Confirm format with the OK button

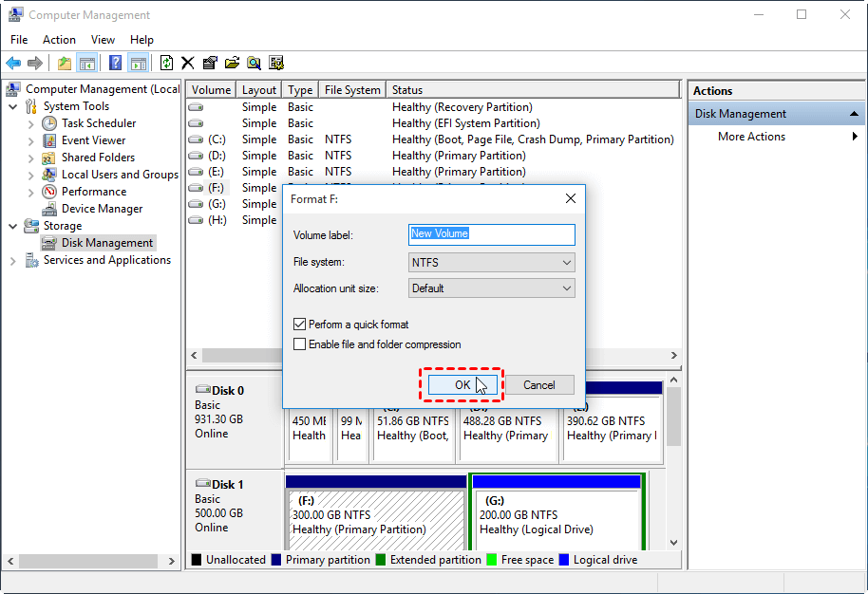462,385
